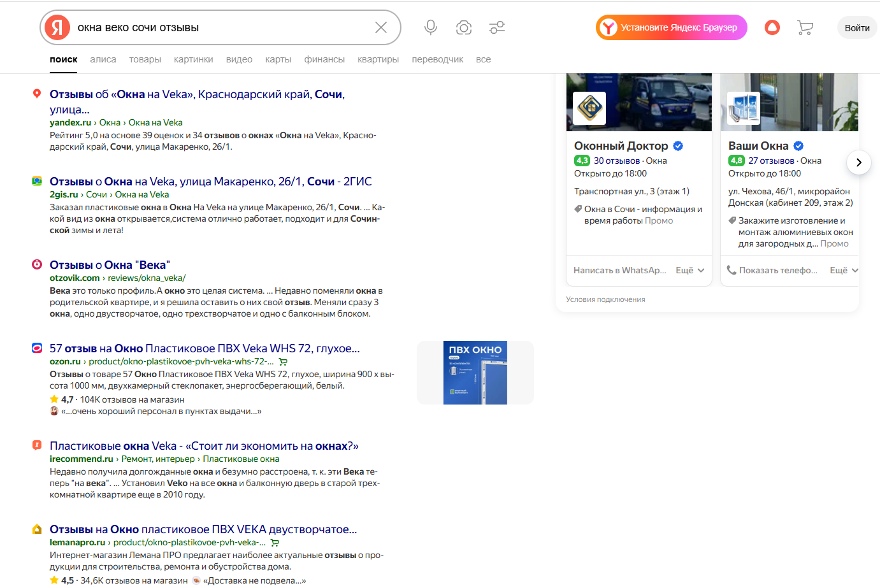Open otzovik.com Отзывы о Окна "Века" result
Image resolution: width=880 pixels, height=588 pixels.
pos(110,265)
